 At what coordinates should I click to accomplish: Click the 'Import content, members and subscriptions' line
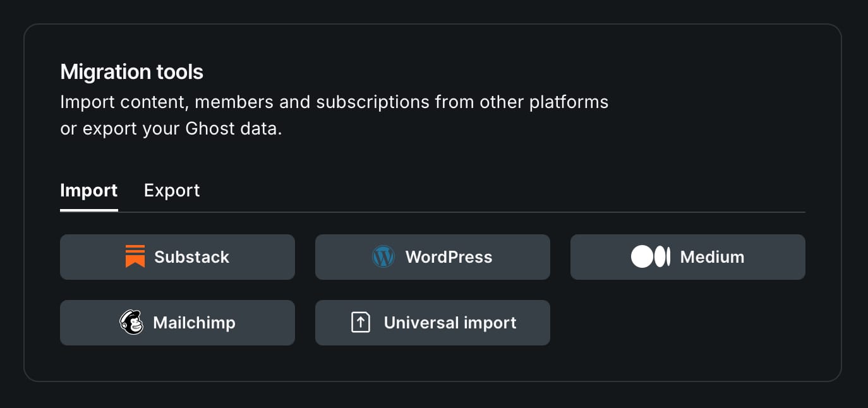[334, 102]
